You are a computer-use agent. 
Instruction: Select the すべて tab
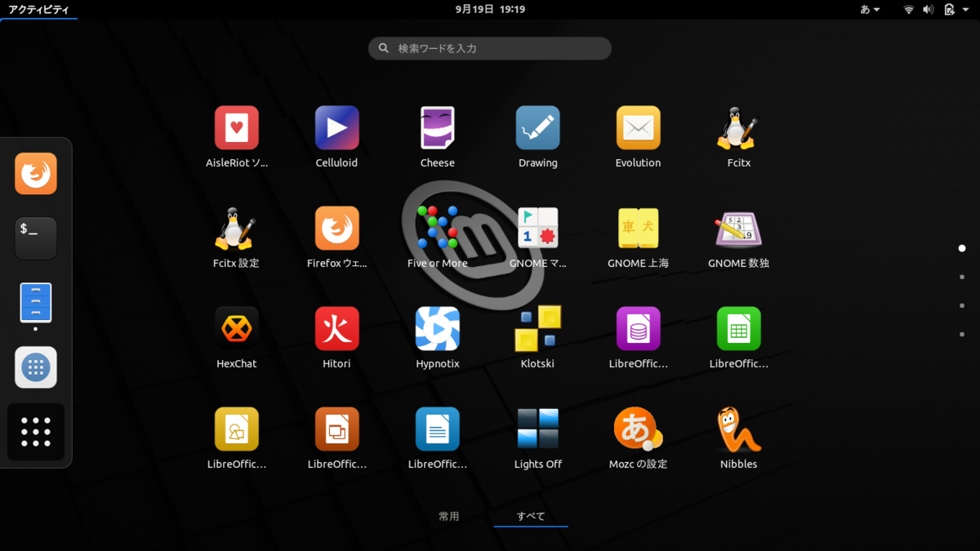[x=530, y=516]
